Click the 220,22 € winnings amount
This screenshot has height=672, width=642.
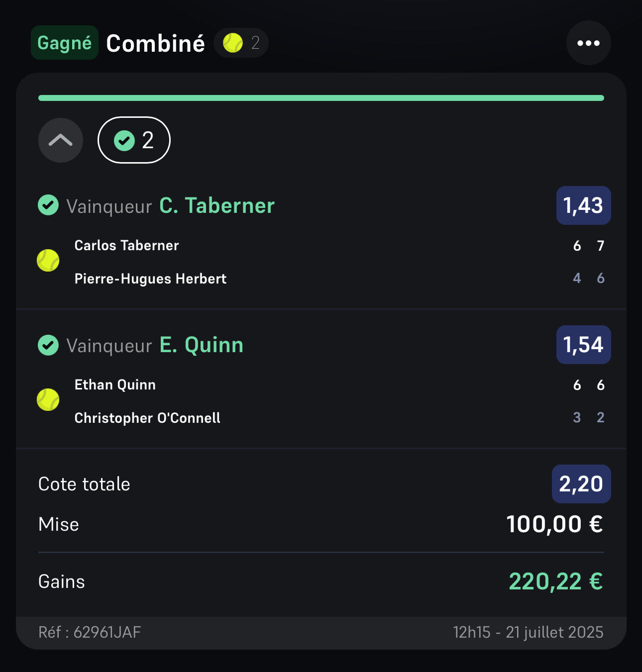click(555, 581)
